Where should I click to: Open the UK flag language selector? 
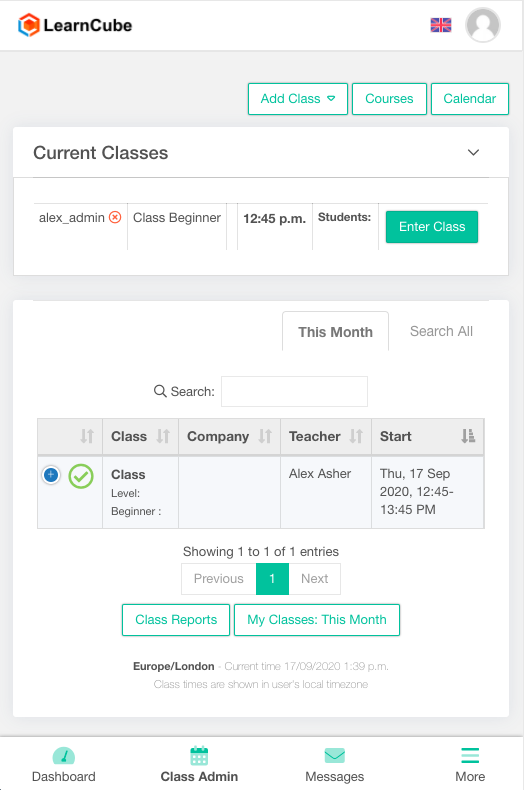[441, 25]
